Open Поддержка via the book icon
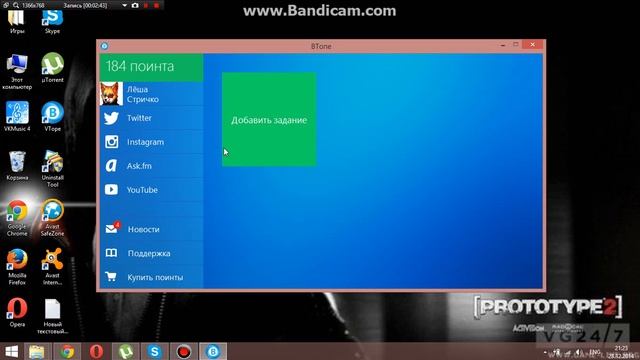This screenshot has width=640, height=360. pos(111,253)
